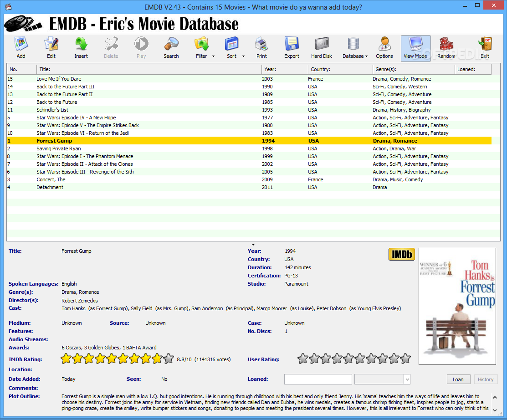
Task: Click the Loaned name input field
Action: [x=318, y=379]
